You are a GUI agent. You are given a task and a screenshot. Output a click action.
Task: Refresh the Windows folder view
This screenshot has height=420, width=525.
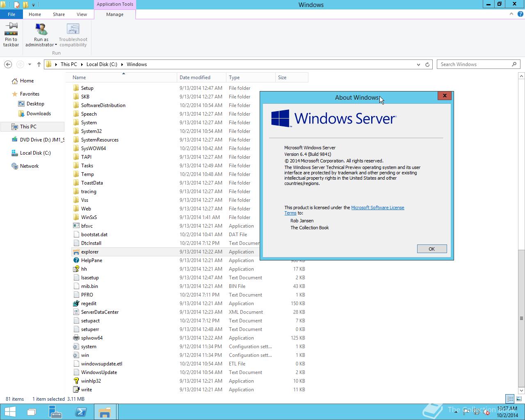click(427, 64)
